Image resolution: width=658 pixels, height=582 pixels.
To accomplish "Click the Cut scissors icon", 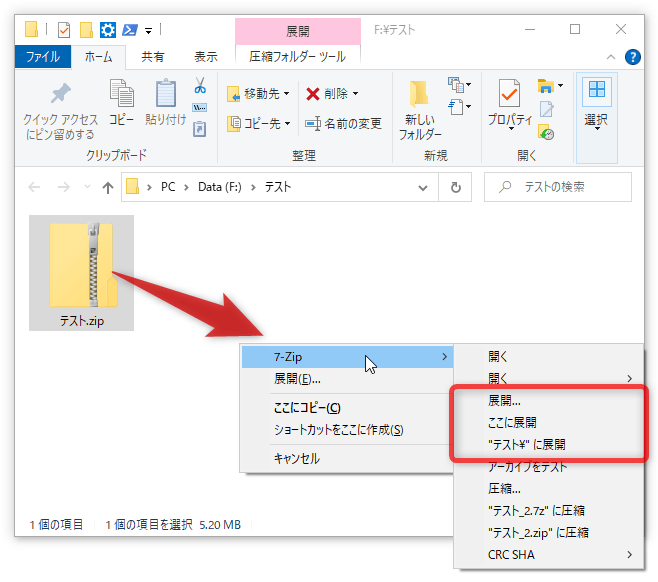I will 200,85.
